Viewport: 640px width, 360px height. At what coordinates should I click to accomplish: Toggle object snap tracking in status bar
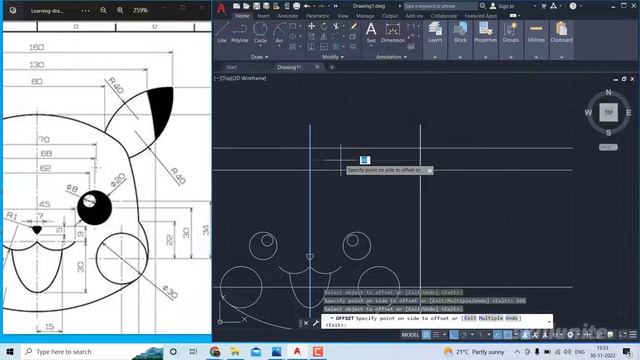point(497,335)
